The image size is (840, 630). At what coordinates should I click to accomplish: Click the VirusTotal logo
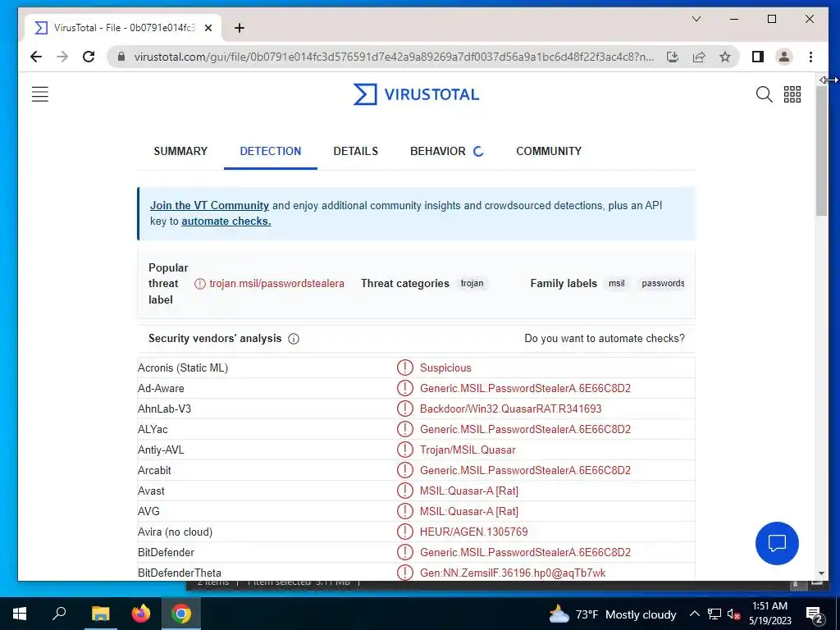click(416, 94)
